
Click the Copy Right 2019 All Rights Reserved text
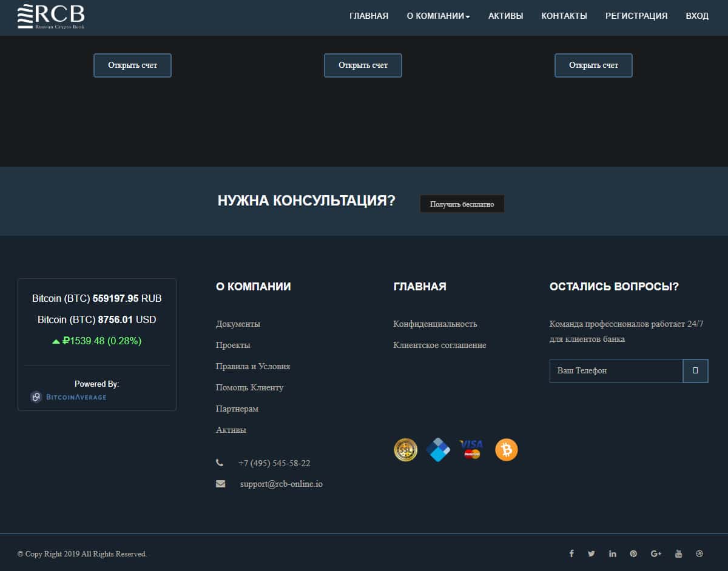82,554
